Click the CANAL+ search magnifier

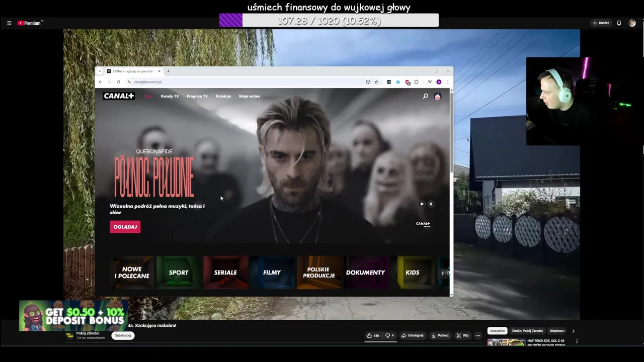[x=425, y=96]
